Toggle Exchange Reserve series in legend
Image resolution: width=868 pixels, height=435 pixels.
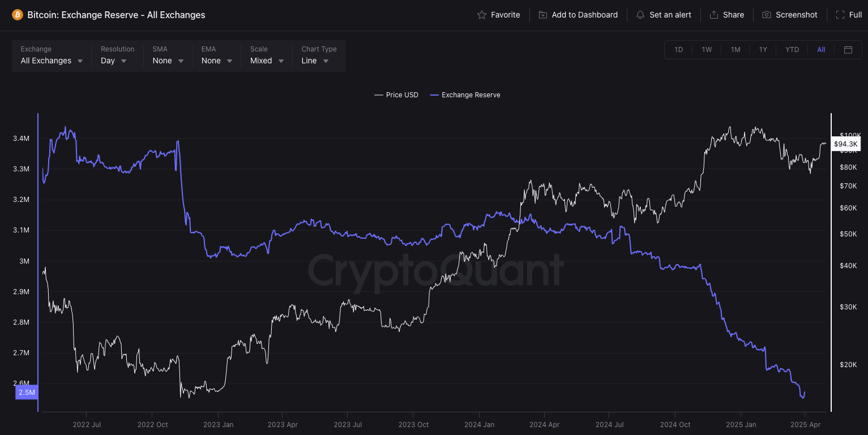[x=465, y=95]
